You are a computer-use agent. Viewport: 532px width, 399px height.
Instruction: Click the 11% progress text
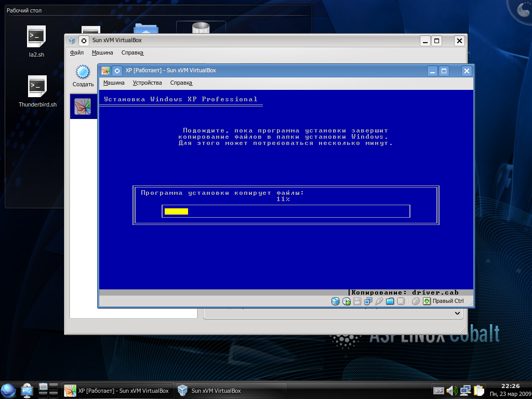coord(283,199)
